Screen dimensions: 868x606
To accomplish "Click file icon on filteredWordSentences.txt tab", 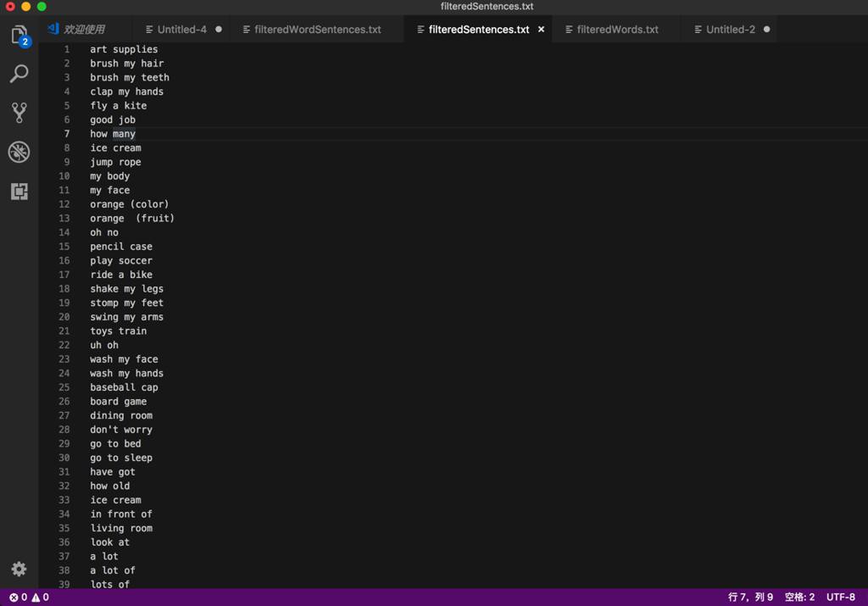I will pyautogui.click(x=247, y=30).
